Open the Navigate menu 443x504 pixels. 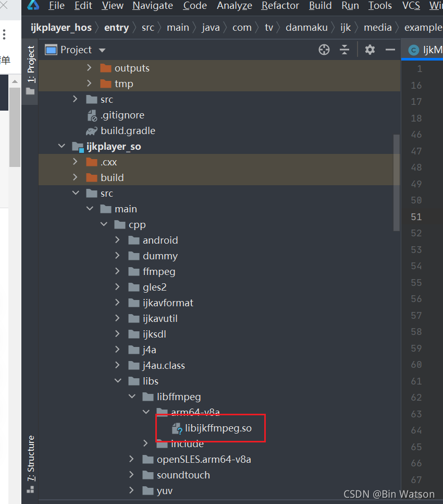[153, 5]
